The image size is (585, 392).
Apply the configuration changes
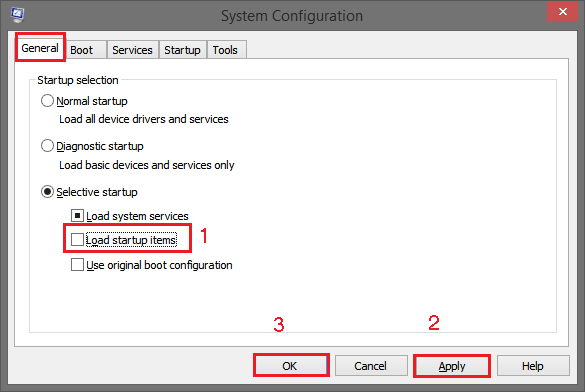[451, 366]
